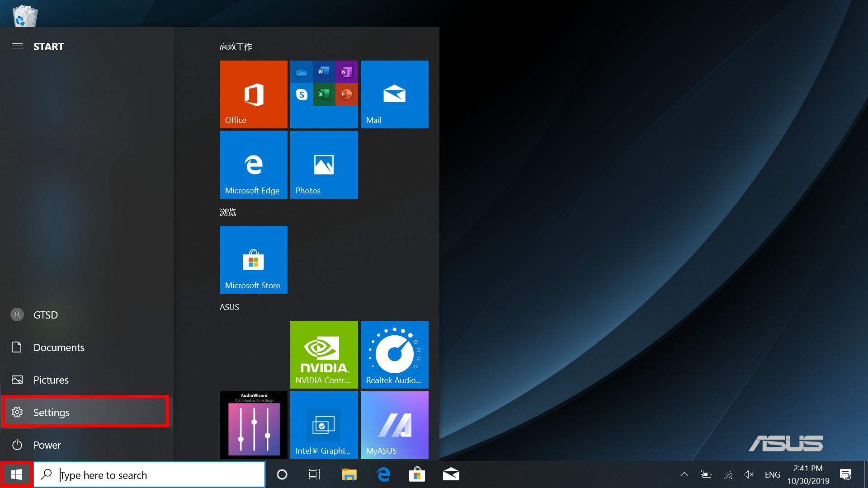Open Cortana from the taskbar

click(x=282, y=474)
